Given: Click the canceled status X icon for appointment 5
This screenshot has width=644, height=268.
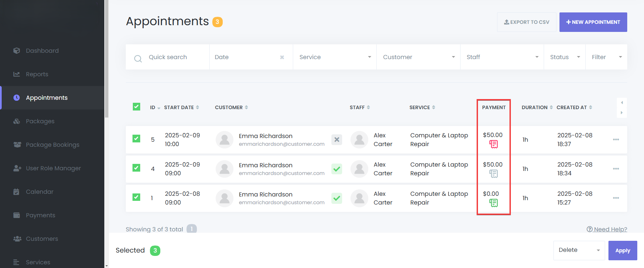Looking at the screenshot, I should pos(337,139).
